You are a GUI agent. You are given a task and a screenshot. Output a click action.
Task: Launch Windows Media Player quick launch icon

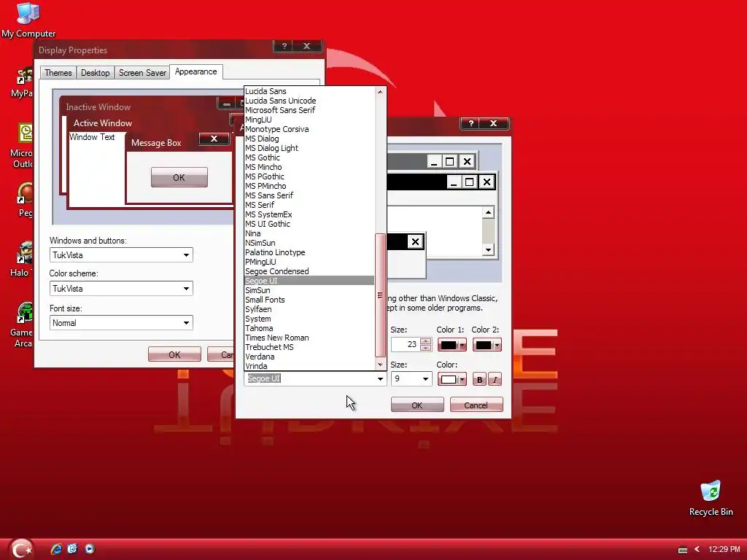[x=90, y=549]
